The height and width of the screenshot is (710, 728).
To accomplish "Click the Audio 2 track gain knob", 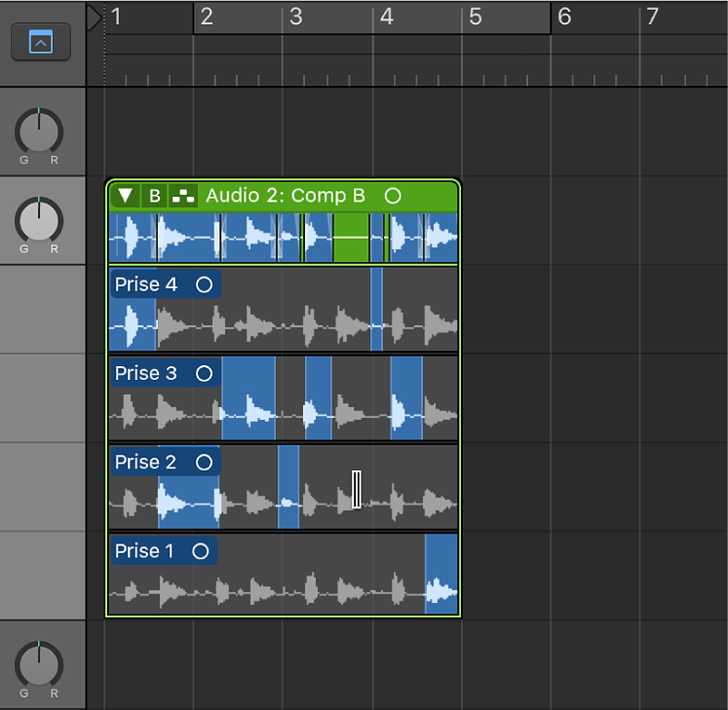I will click(x=39, y=220).
